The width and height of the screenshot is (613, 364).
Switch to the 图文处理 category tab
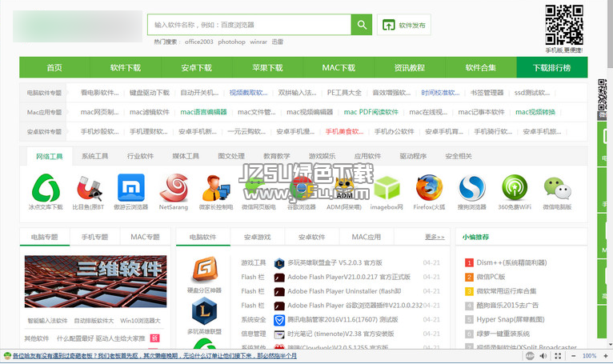coord(231,156)
